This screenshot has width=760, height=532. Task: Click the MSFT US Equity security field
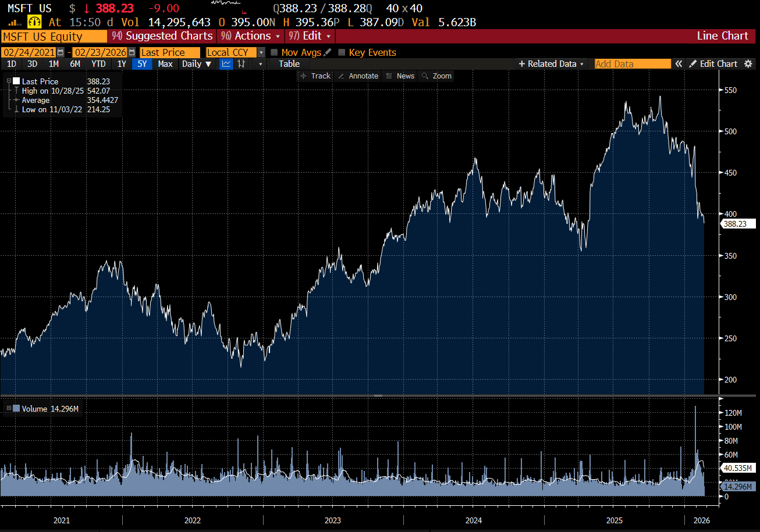(54, 37)
